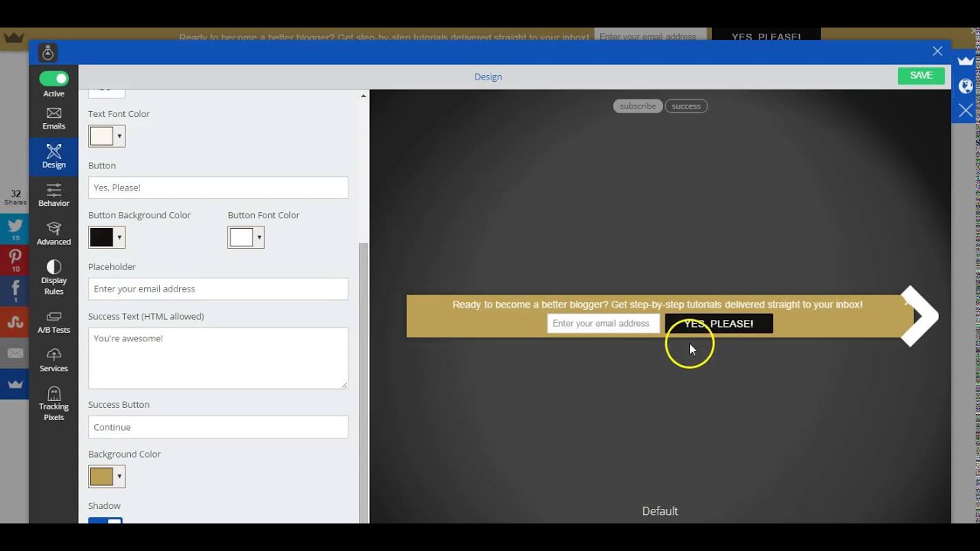Viewport: 980px width, 551px height.
Task: Switch preview to success state
Action: pyautogui.click(x=686, y=106)
